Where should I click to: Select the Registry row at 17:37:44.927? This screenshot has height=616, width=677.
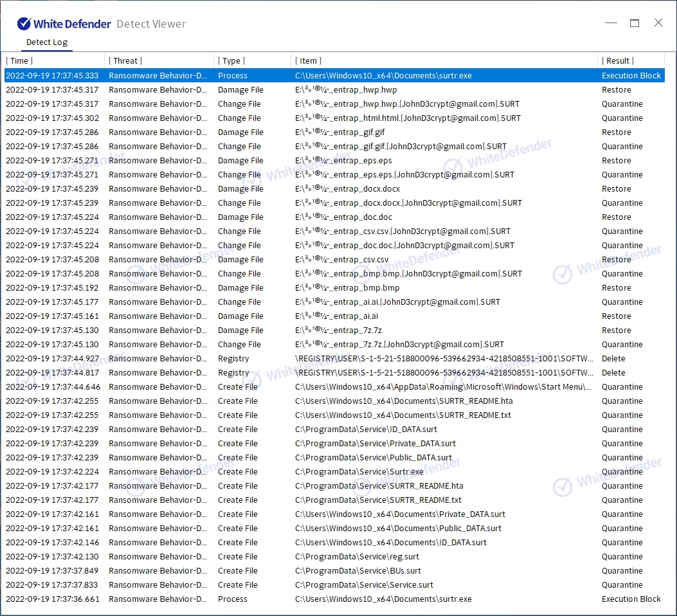tap(334, 359)
